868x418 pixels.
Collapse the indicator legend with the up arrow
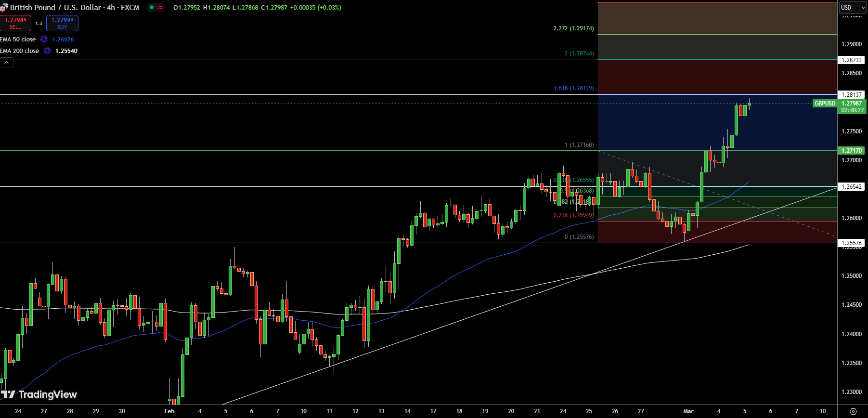tap(7, 63)
